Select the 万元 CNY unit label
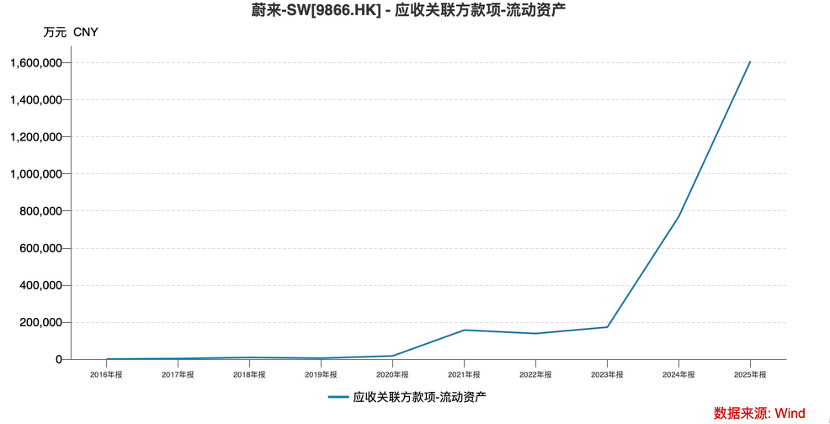This screenshot has width=830, height=424. [71, 32]
